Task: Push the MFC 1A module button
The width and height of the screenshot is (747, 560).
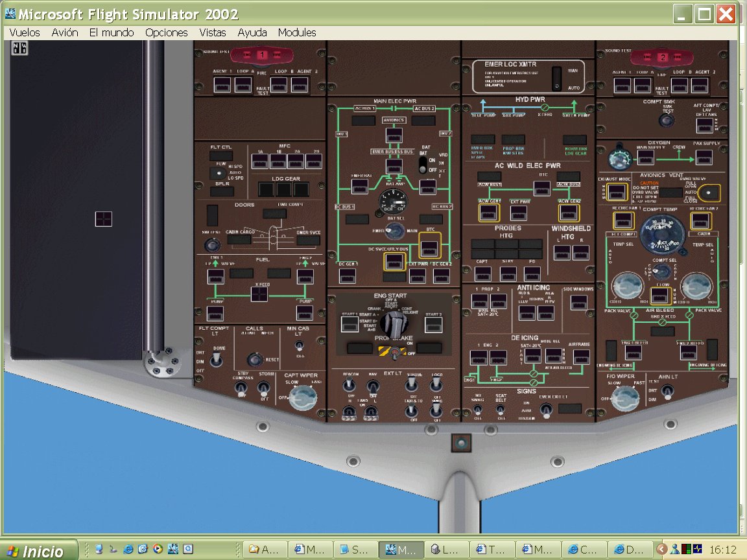Action: coord(259,161)
